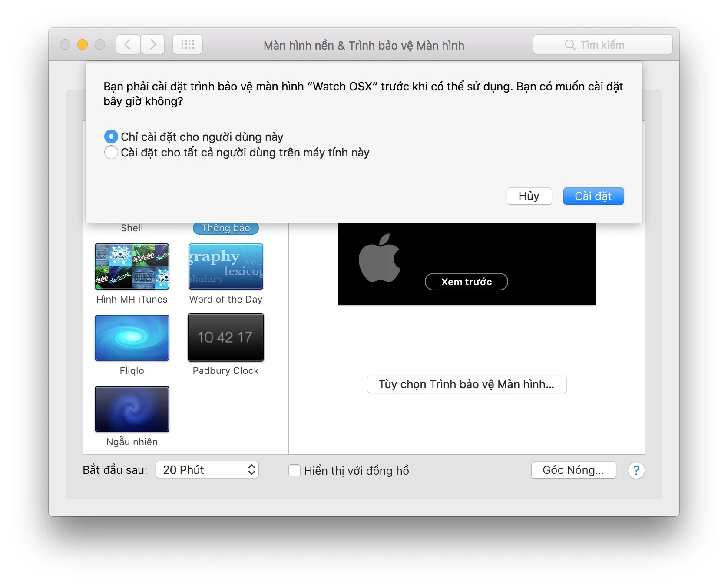
Task: Choose the Fliqlo screensaver thumbnail
Action: (132, 338)
